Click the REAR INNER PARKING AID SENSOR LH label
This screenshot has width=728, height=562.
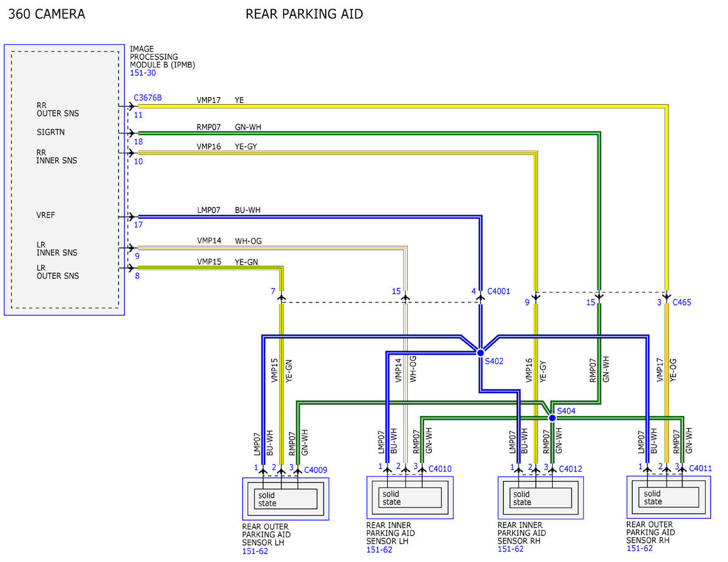tap(391, 533)
